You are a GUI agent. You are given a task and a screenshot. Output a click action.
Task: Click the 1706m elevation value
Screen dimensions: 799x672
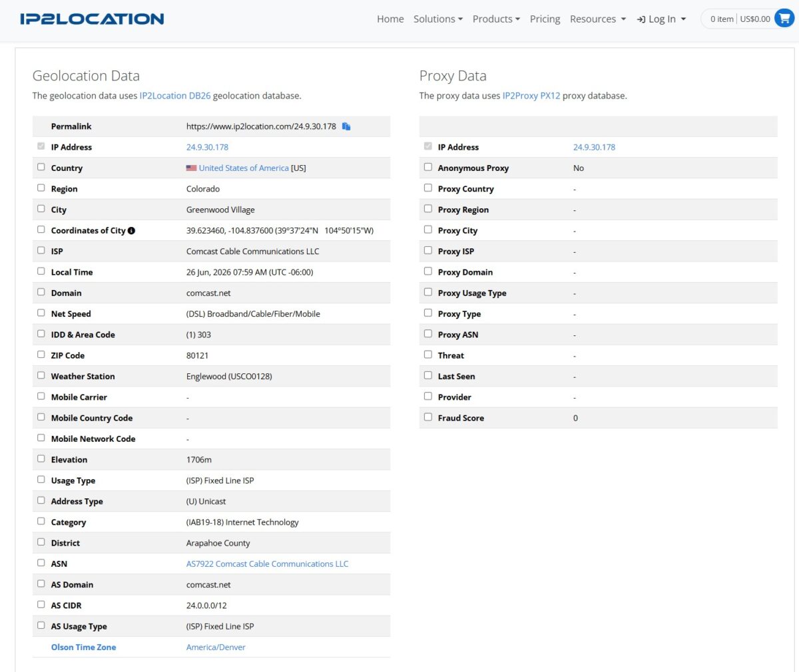199,460
